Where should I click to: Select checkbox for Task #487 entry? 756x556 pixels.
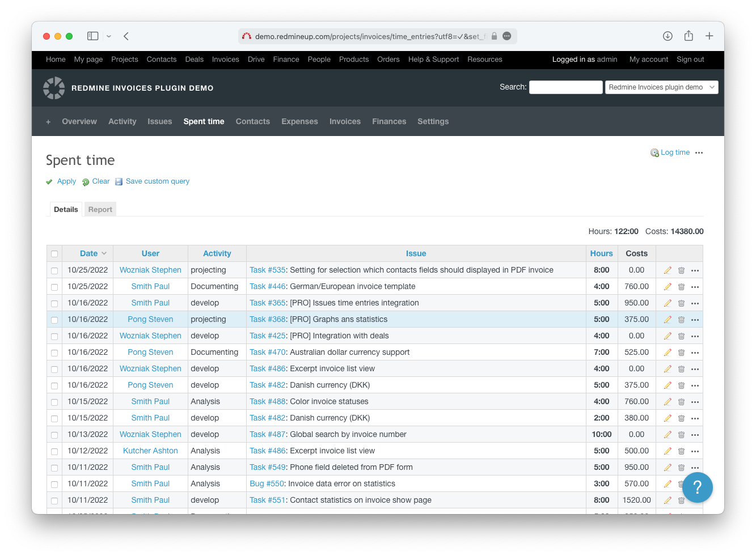pyautogui.click(x=54, y=435)
